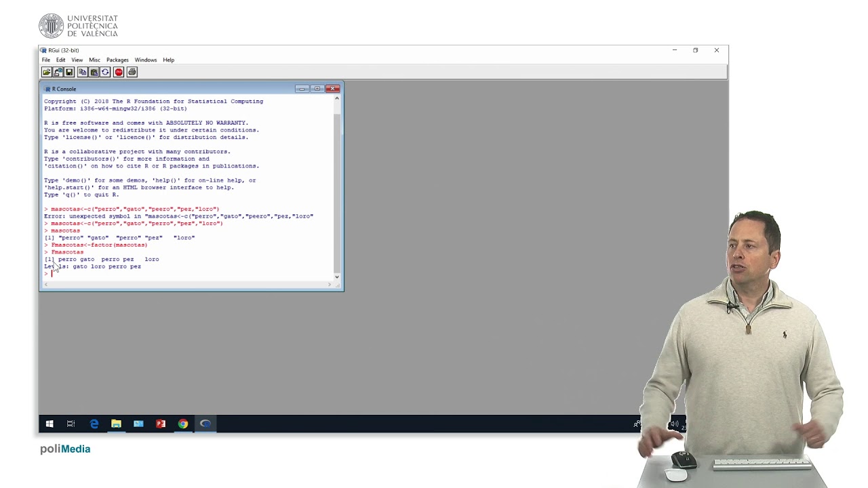Open the Windows Start menu

[x=50, y=424]
